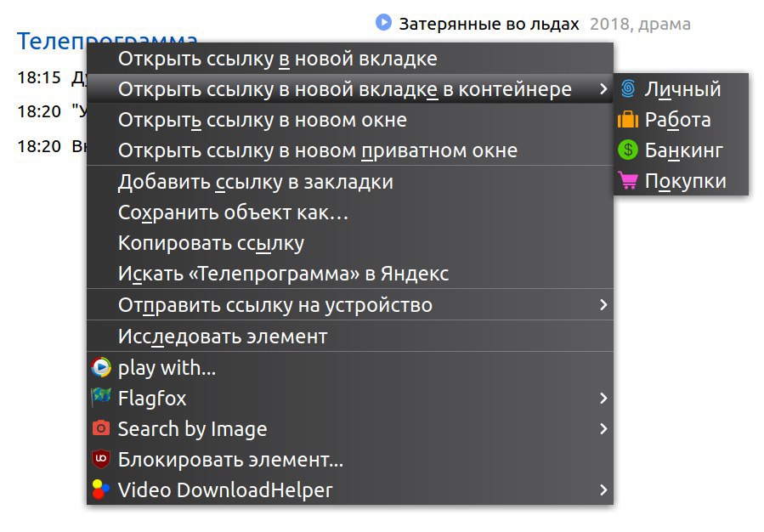Click the blue play icon beside Затерянные во льдах
Image resolution: width=764 pixels, height=532 pixels.
pos(383,22)
